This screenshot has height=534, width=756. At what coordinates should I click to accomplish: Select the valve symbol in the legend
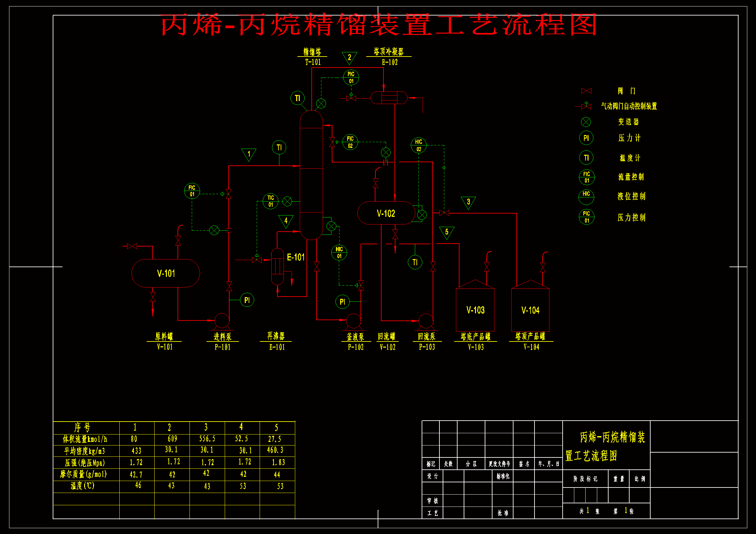point(587,91)
